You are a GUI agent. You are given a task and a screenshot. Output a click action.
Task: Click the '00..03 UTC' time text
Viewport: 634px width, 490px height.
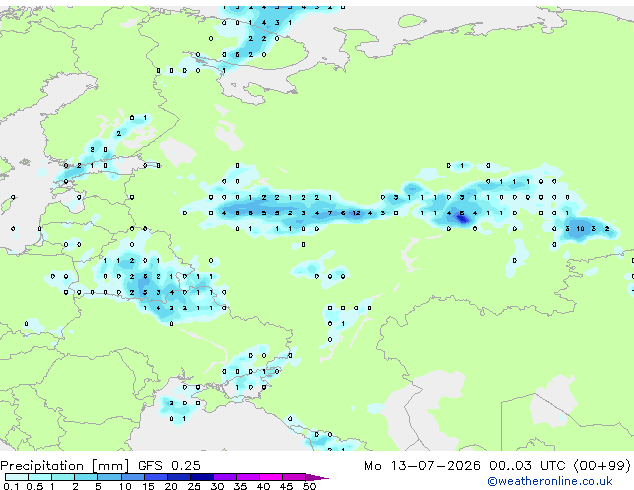coord(527,465)
